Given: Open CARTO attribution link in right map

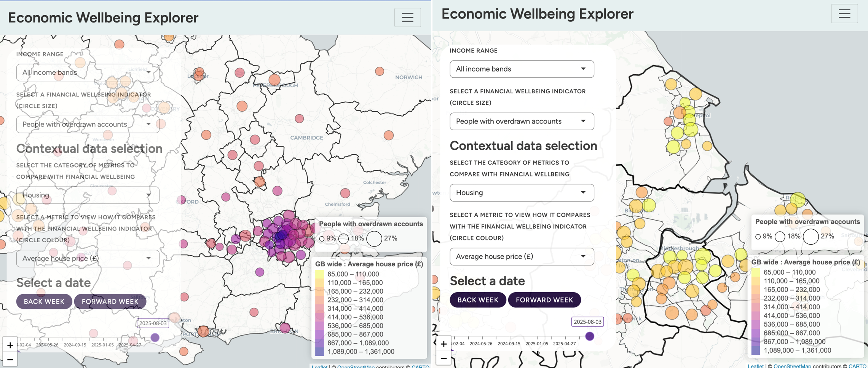Looking at the screenshot, I should point(857,366).
